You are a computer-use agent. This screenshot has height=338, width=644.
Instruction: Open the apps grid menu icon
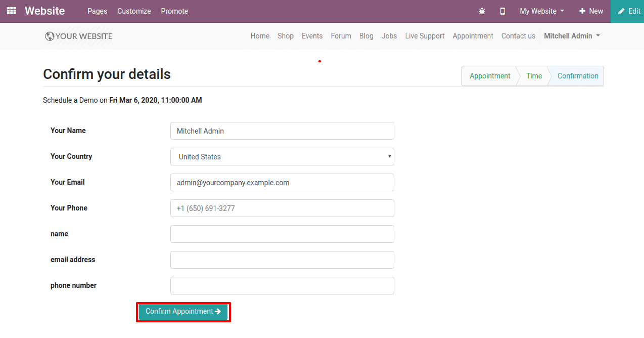(11, 11)
